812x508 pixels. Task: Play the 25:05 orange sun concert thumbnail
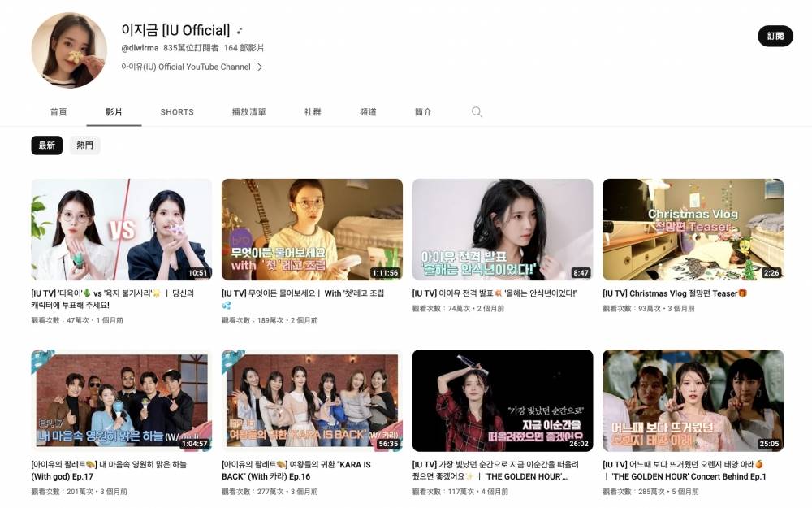pos(693,400)
